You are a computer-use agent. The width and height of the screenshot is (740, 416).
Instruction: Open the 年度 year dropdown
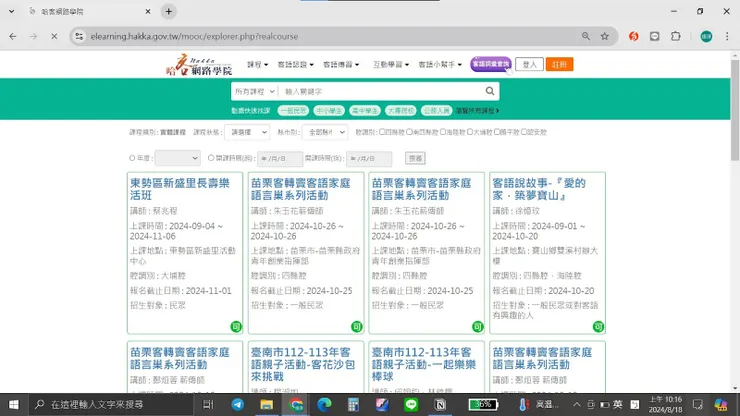coord(177,158)
